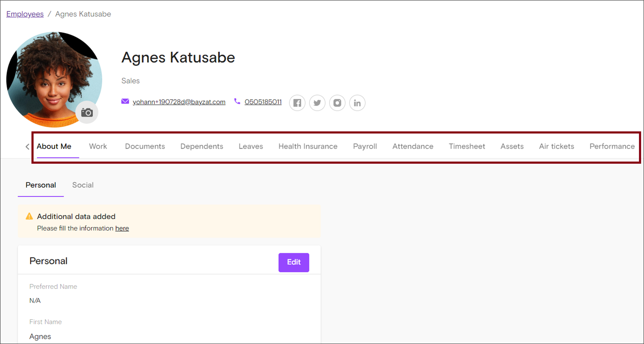Open the Twitter profile icon

(317, 103)
